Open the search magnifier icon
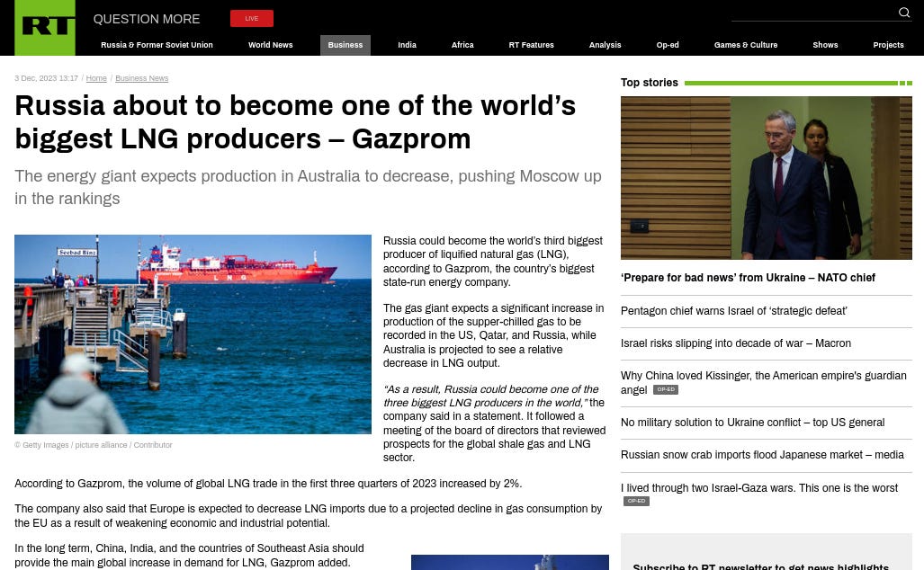This screenshot has height=570, width=924. [904, 13]
